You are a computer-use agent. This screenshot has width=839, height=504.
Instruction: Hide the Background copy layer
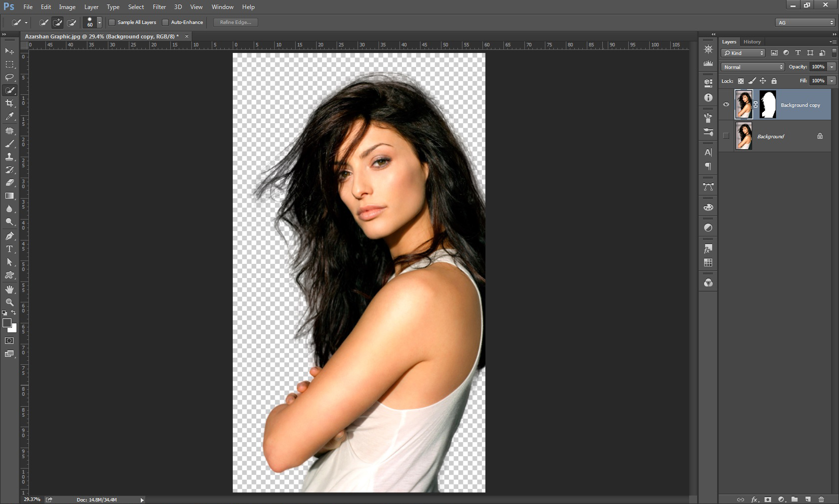[x=726, y=105]
